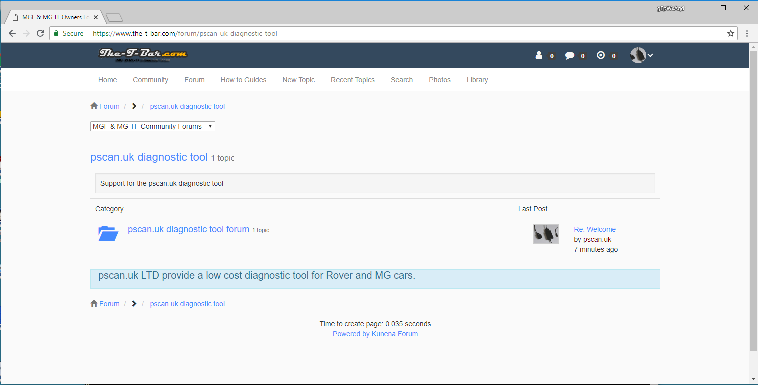Click the pscan.uk diagnostic tool heading link

(149, 157)
